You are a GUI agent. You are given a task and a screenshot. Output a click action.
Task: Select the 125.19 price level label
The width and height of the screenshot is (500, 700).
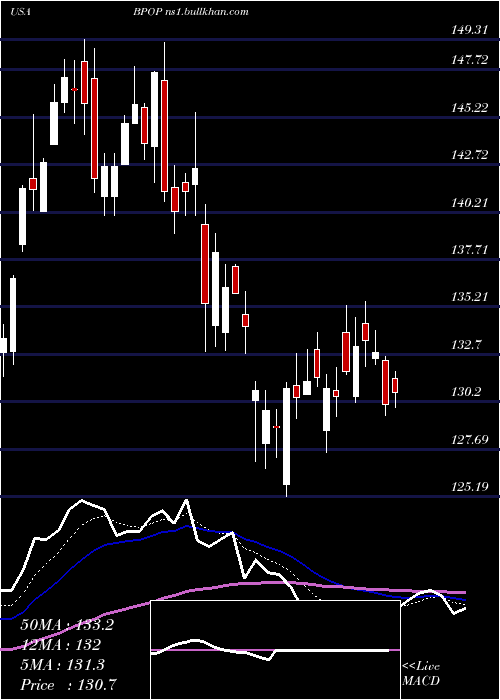click(470, 487)
